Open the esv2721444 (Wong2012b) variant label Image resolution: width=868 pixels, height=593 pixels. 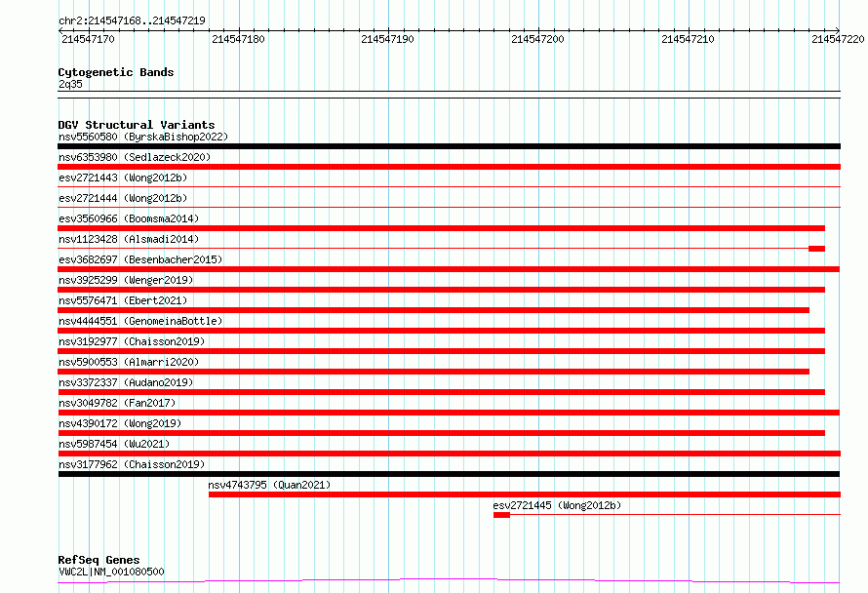coord(123,198)
